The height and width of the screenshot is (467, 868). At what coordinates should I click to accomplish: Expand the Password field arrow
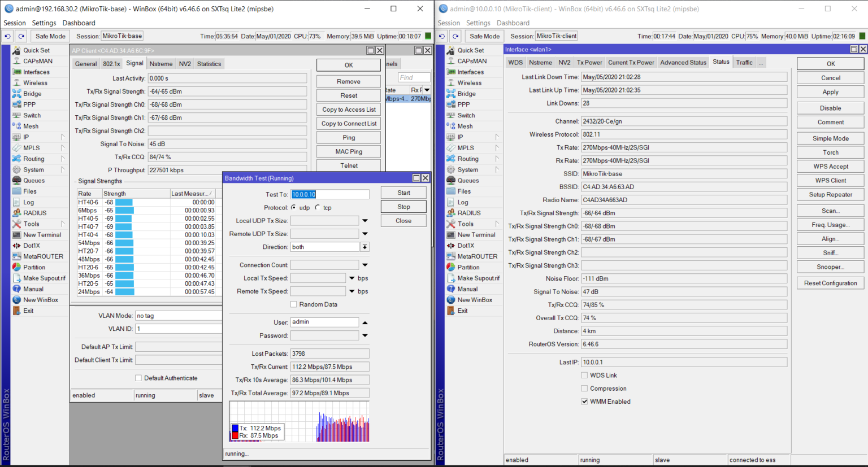click(x=365, y=335)
